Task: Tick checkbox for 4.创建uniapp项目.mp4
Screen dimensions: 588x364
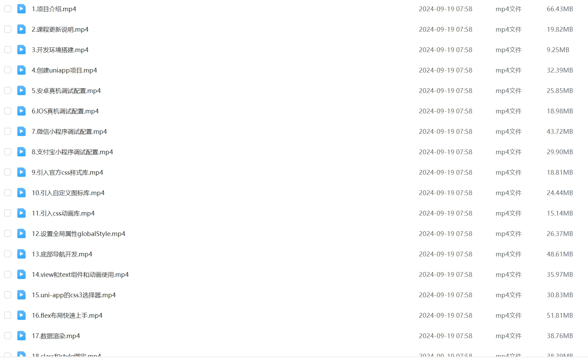Action: click(7, 70)
